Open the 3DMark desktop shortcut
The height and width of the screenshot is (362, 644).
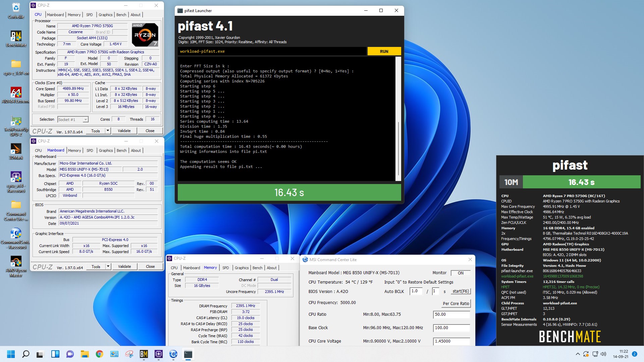[x=16, y=151]
